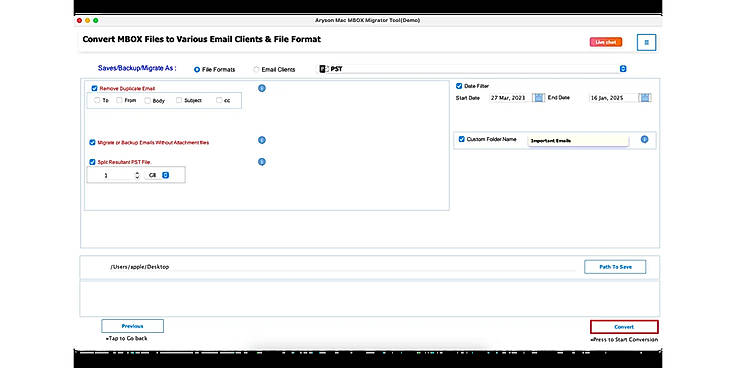This screenshot has width=736, height=368.
Task: Click the Previous button
Action: (132, 326)
